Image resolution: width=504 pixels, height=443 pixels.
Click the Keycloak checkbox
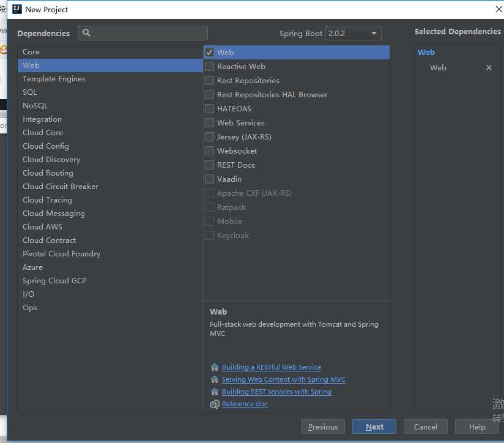pos(209,236)
